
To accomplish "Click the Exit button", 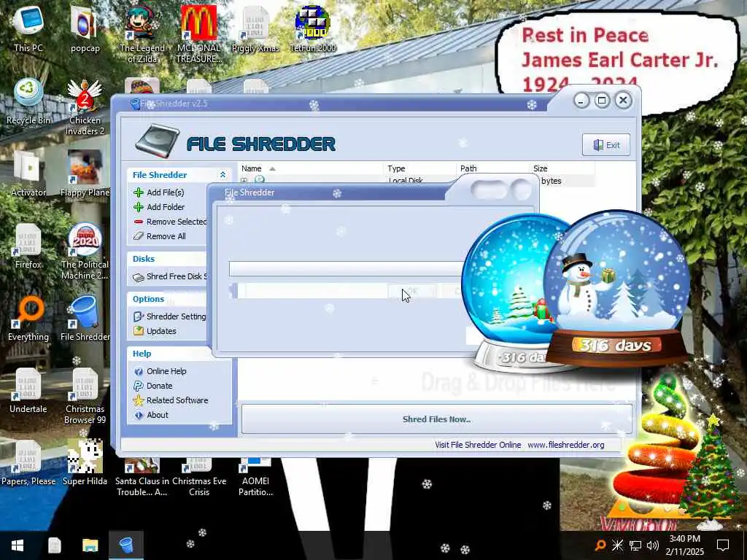I will [x=606, y=145].
